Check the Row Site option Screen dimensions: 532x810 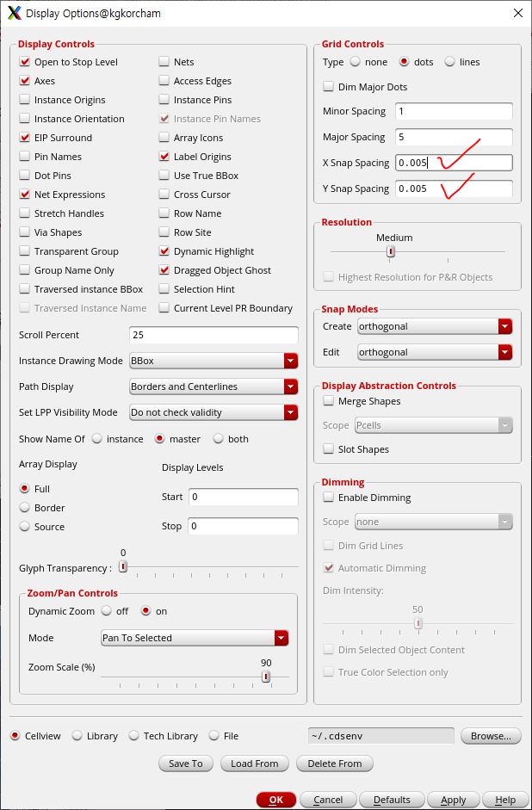(x=164, y=232)
